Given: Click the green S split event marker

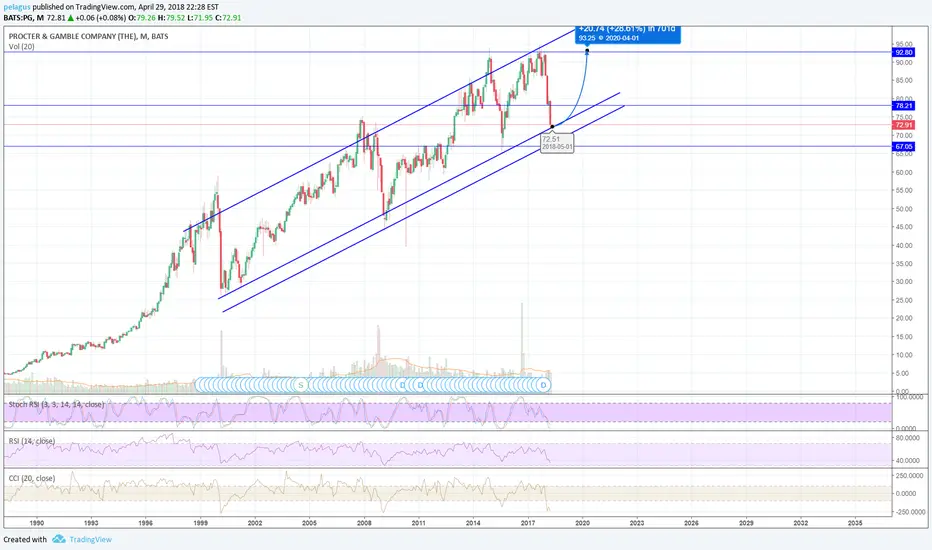Looking at the screenshot, I should pyautogui.click(x=301, y=385).
